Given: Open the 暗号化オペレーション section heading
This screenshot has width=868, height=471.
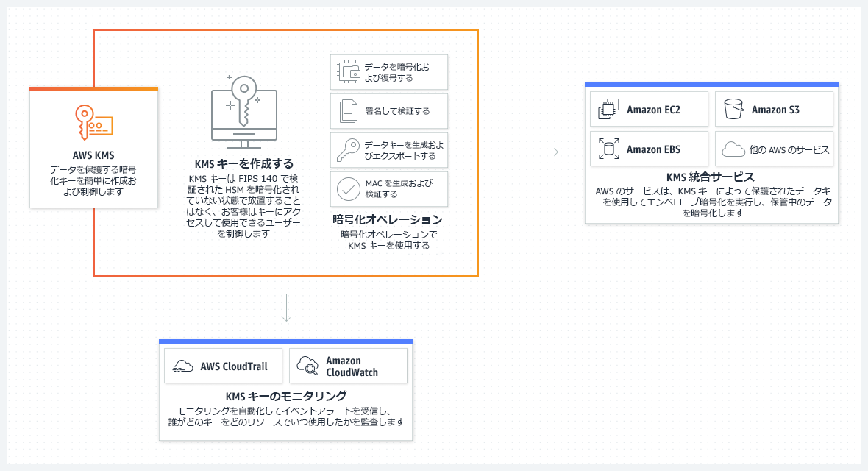Looking at the screenshot, I should point(388,219).
